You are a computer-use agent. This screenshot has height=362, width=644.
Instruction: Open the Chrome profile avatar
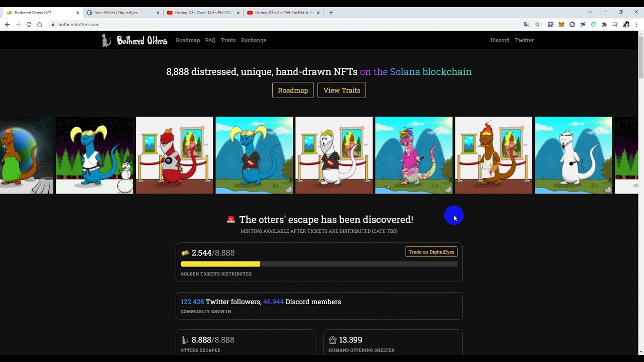[626, 24]
